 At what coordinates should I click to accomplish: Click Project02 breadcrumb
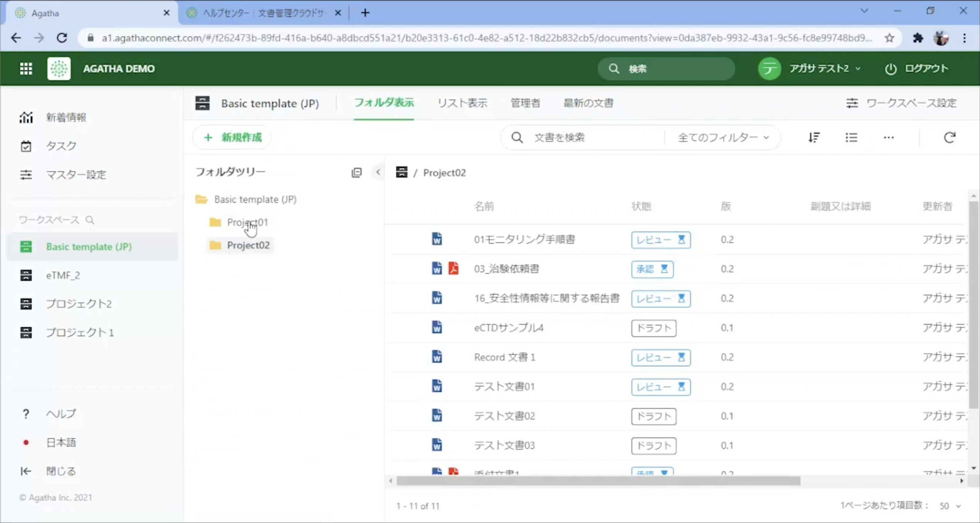coord(444,172)
